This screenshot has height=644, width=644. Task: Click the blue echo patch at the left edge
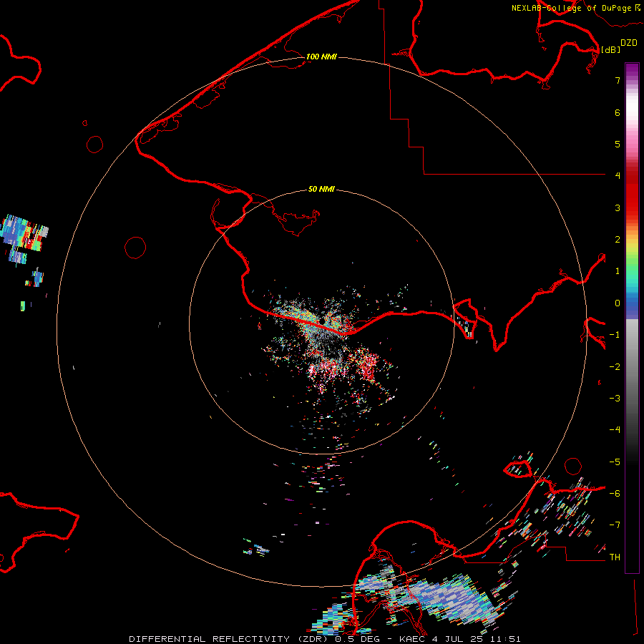[24, 233]
